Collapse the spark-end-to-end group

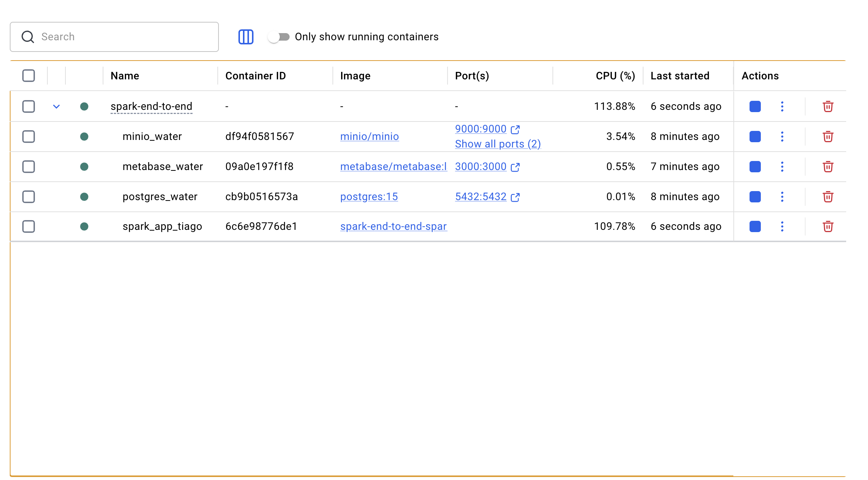[56, 106]
